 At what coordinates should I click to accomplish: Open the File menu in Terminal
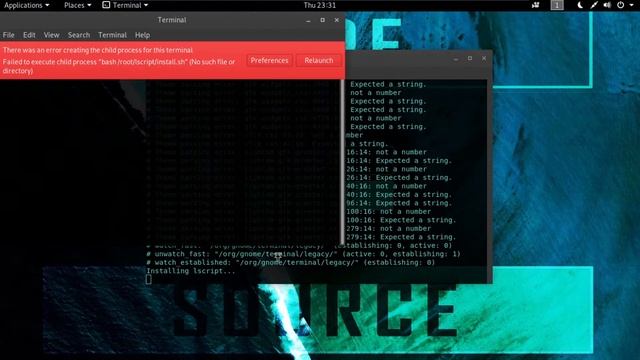click(x=9, y=35)
